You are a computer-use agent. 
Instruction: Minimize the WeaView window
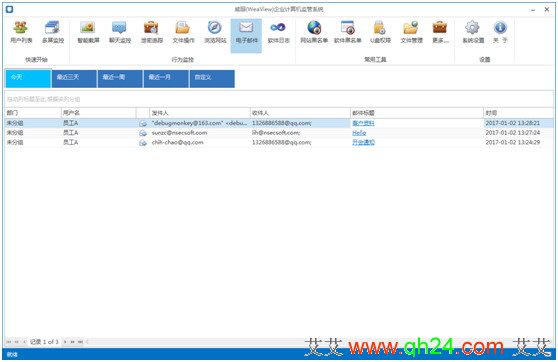[x=533, y=10]
